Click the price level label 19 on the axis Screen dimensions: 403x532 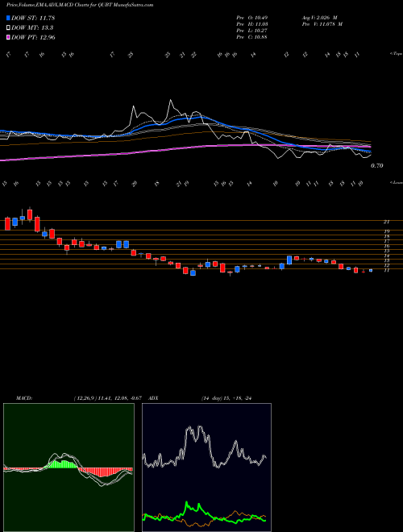click(x=386, y=231)
